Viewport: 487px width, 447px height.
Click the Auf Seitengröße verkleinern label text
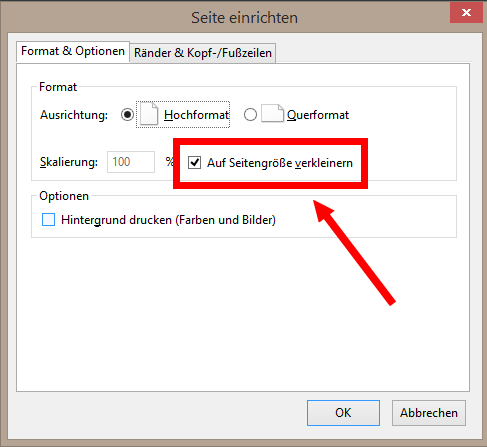280,163
